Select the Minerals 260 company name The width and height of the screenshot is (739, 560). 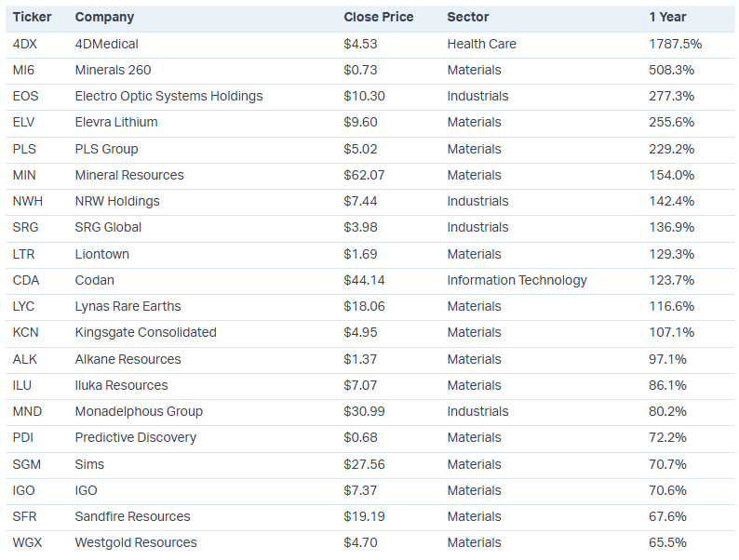pos(114,70)
